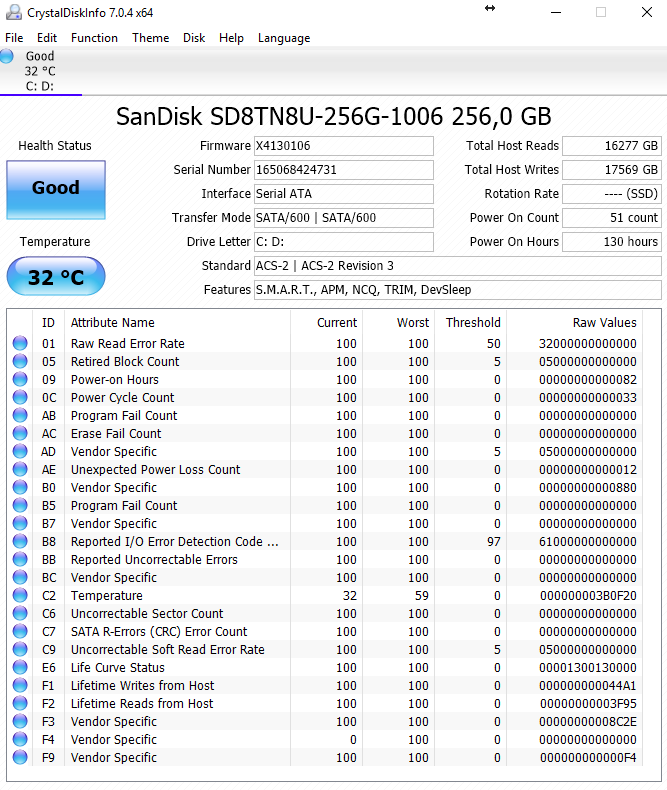Viewport: 667px width, 790px height.
Task: Click the Raw Values column header
Action: click(603, 323)
